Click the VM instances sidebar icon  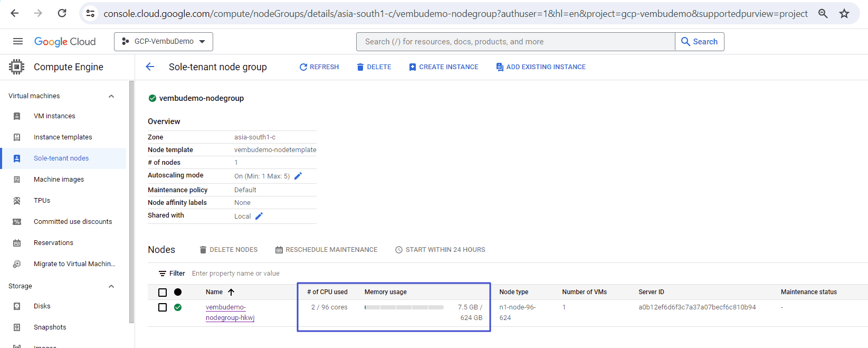pyautogui.click(x=17, y=116)
